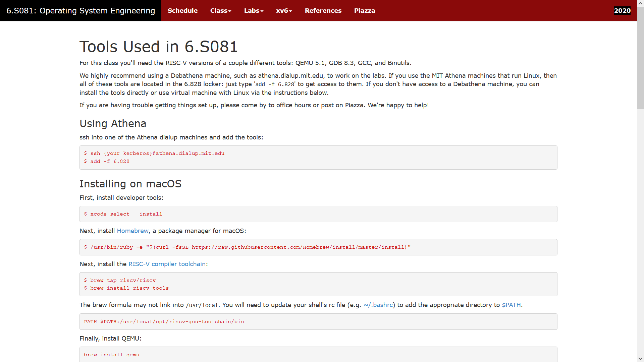Click the Piazza navigation icon
Screen dimensions: 644x362
[365, 11]
